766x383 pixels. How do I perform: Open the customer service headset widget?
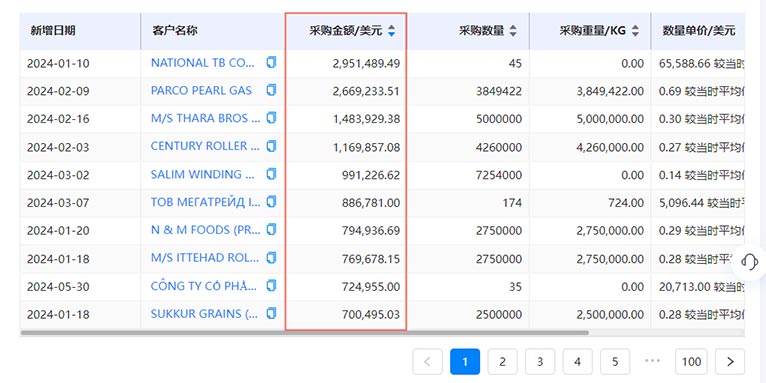[749, 261]
